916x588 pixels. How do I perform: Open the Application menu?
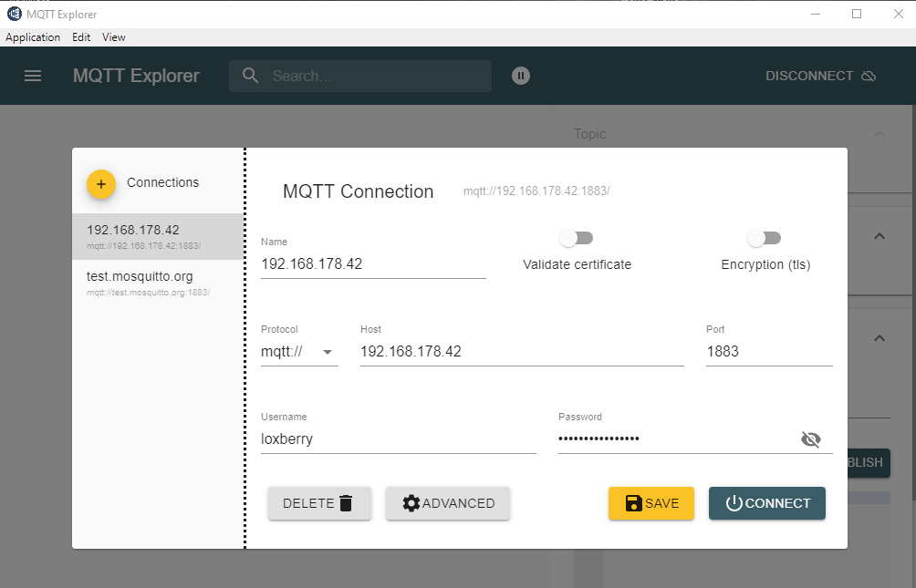pyautogui.click(x=33, y=37)
